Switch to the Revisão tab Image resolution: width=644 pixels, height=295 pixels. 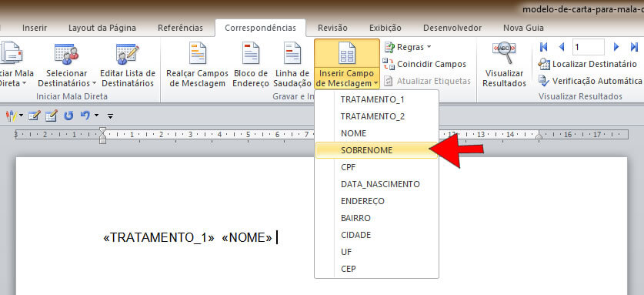point(332,28)
